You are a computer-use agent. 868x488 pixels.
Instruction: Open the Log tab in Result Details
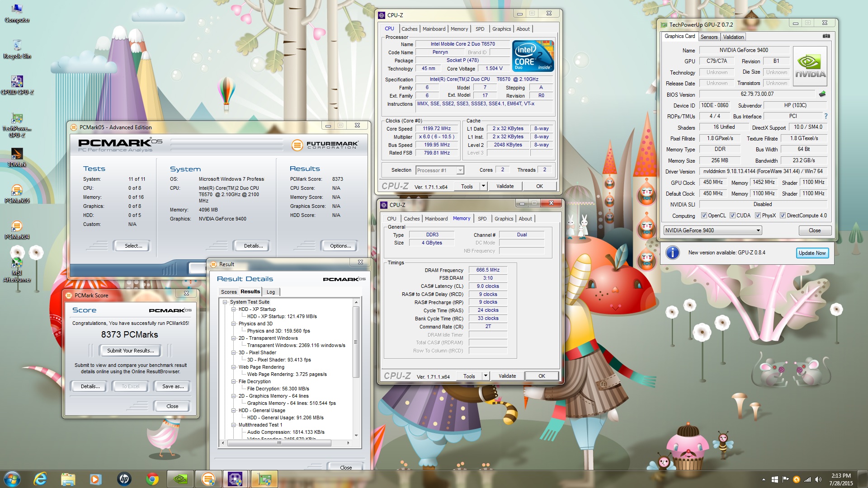(271, 292)
